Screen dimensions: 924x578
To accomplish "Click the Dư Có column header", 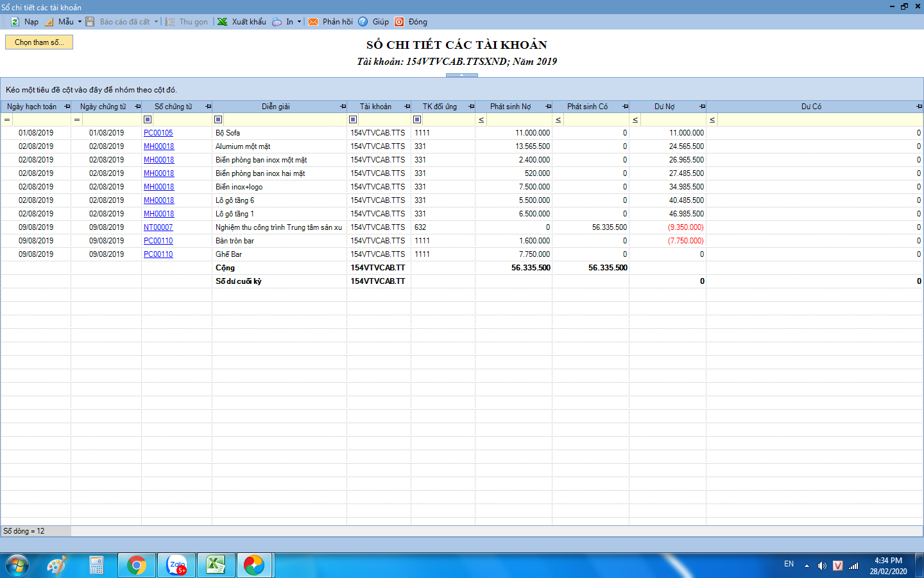I will [810, 107].
